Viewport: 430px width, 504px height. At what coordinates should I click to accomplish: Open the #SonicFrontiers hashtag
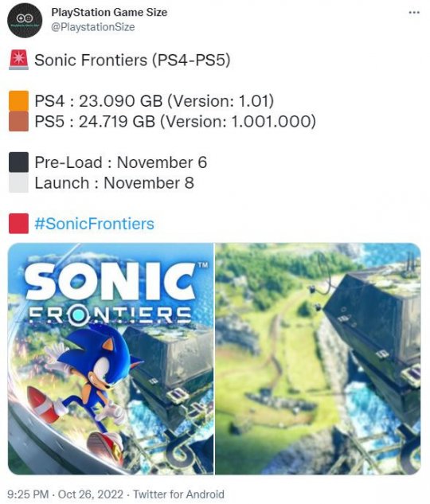coord(95,224)
